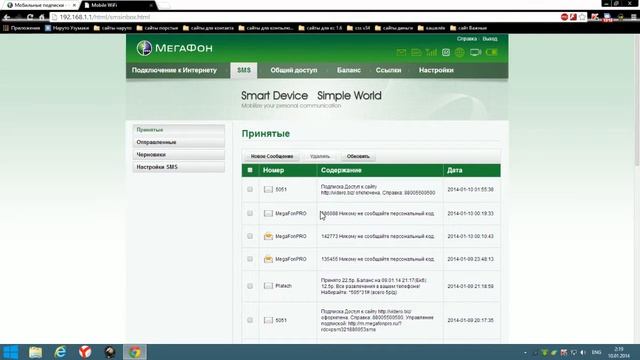Tick the checkbox for the MegaFonPRO 00:19:33 message
The height and width of the screenshot is (360, 640).
coord(250,213)
